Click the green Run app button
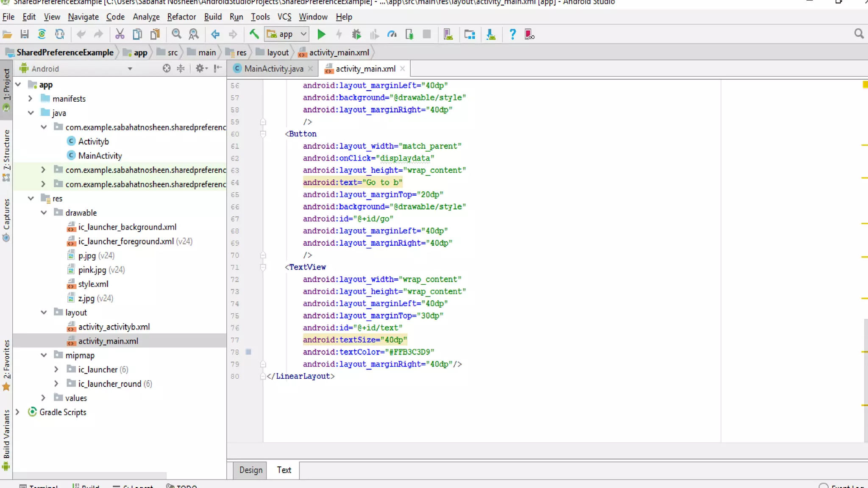868x488 pixels. 321,34
